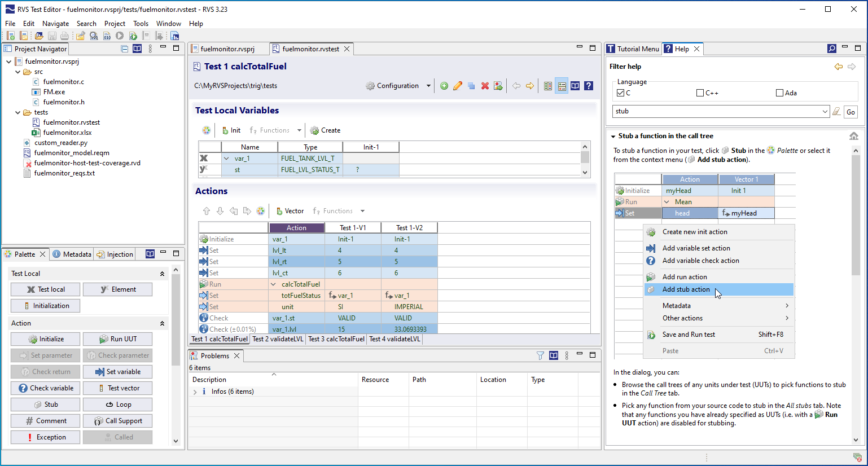Switch to the Tutorial Menu tab
Image resolution: width=868 pixels, height=466 pixels.
[x=633, y=49]
